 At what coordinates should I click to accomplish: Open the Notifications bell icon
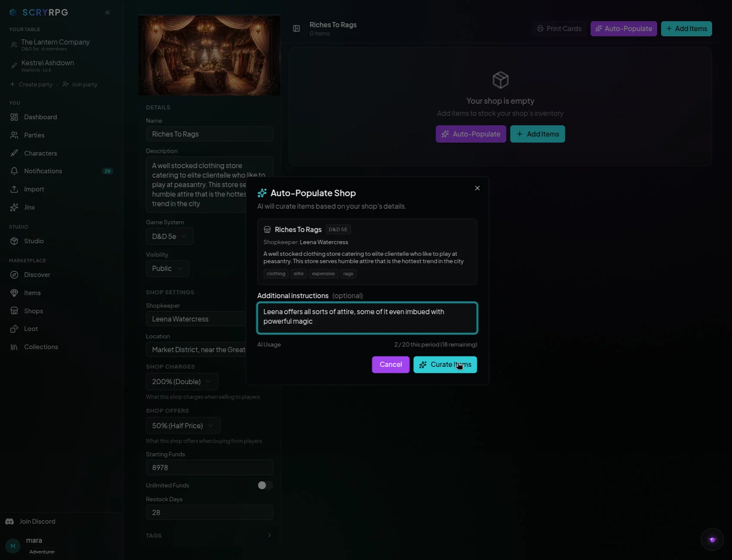pyautogui.click(x=14, y=171)
